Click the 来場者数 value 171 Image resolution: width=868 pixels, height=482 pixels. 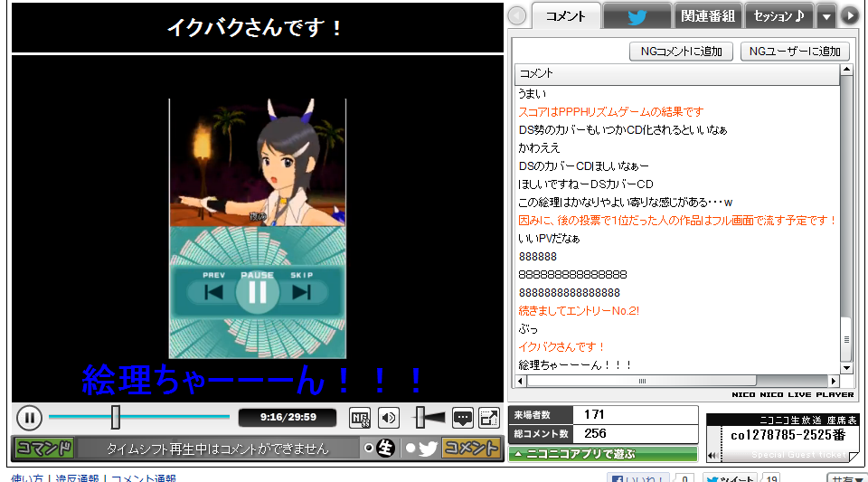coord(594,414)
